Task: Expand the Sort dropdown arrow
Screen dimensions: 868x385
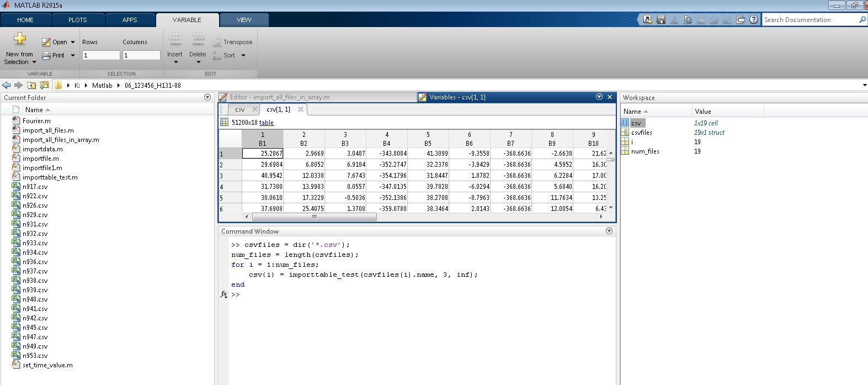Action: tap(243, 55)
